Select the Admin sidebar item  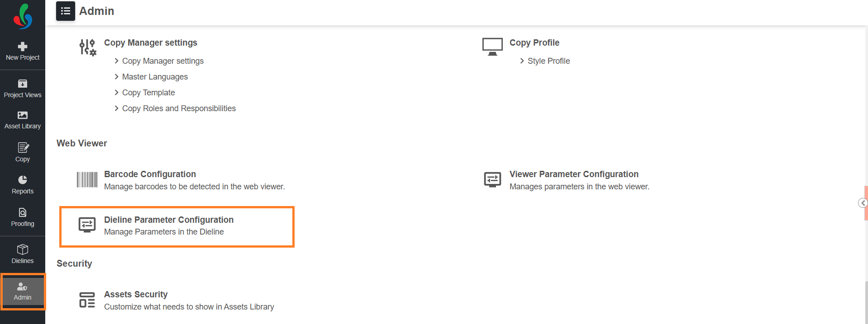point(23,291)
